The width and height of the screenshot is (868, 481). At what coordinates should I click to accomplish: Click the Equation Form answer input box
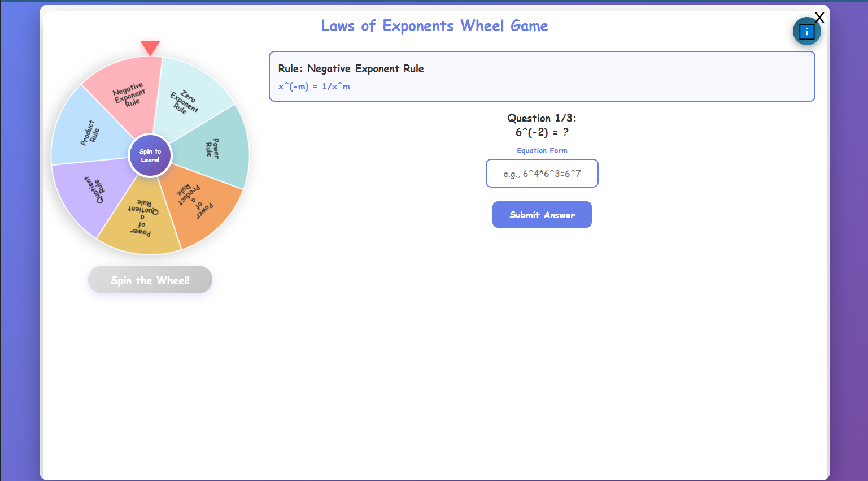tap(542, 173)
